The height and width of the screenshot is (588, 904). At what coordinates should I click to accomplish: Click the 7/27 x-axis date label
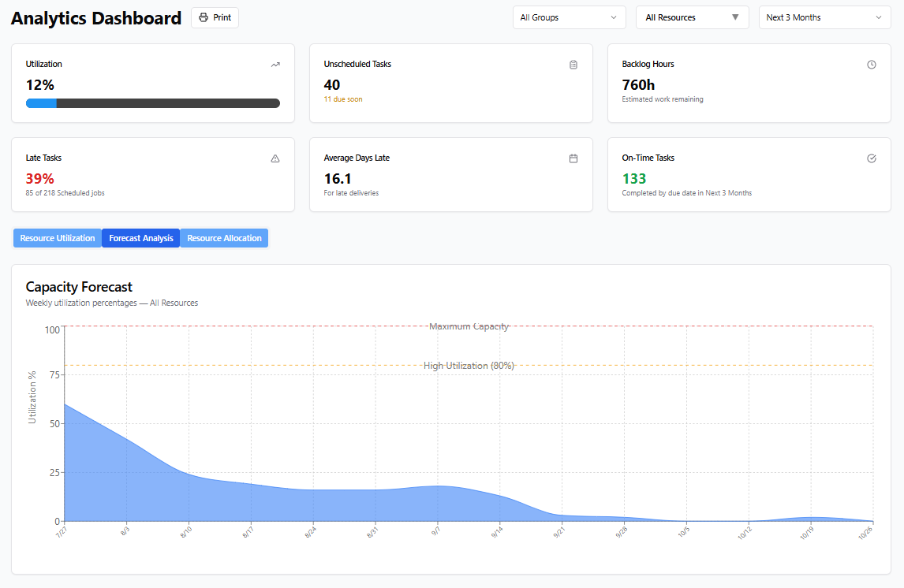tap(62, 531)
